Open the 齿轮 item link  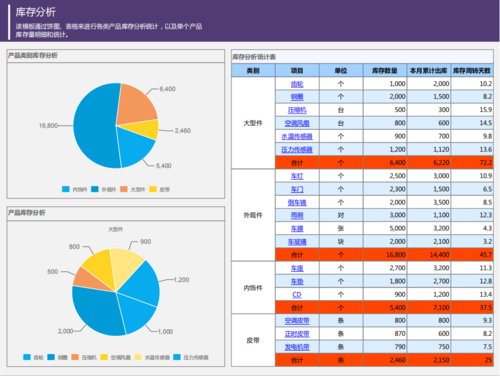pyautogui.click(x=297, y=84)
